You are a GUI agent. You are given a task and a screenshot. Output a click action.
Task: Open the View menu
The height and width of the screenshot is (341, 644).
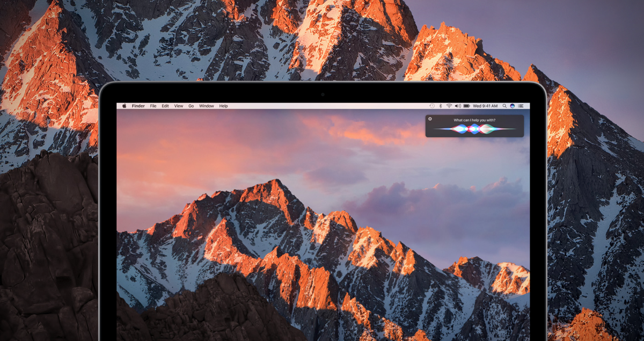tap(179, 106)
